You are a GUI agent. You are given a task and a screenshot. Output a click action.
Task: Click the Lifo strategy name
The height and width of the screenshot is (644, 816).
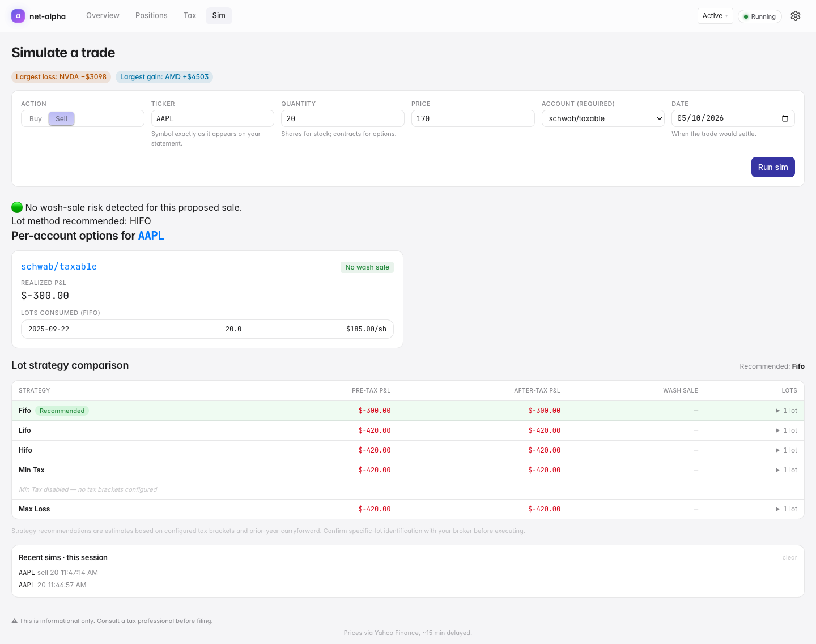pos(25,430)
